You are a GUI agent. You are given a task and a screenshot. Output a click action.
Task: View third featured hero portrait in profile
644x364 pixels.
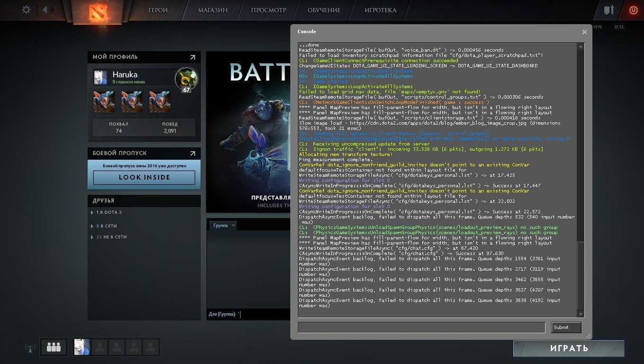coord(160,102)
